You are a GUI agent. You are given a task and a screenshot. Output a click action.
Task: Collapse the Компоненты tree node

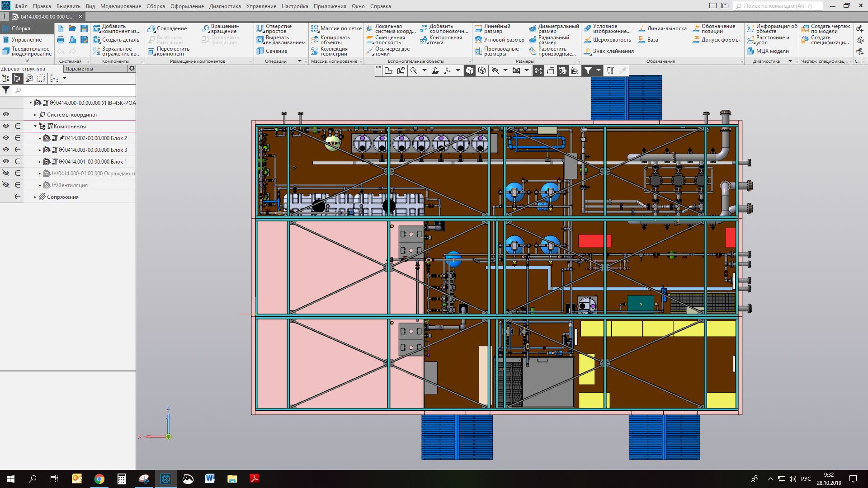tap(35, 127)
